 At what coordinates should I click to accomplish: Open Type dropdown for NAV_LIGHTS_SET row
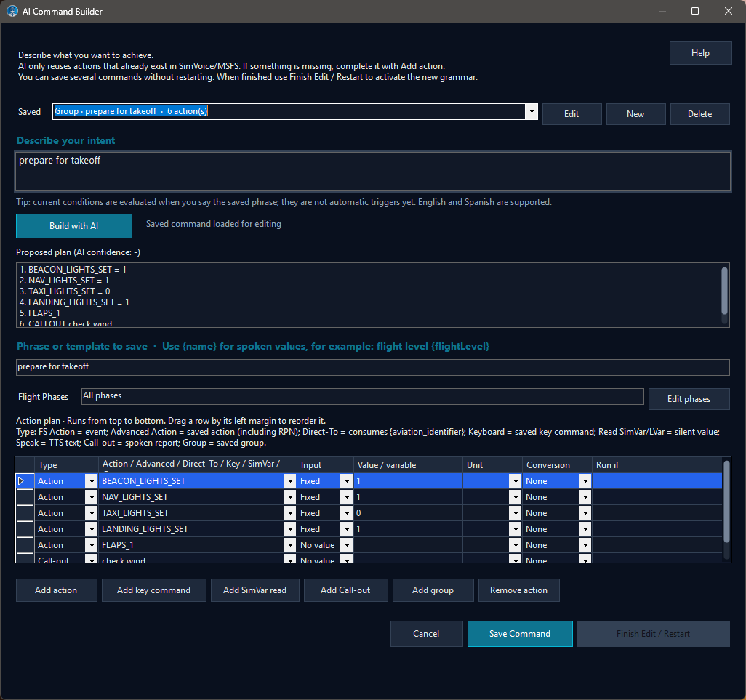pos(92,497)
